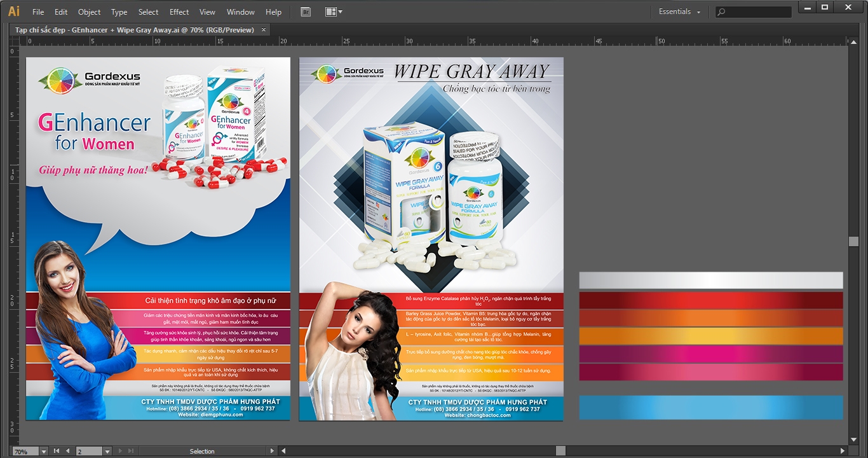Select the Gordexus logo on the GEnhancer poster
The height and width of the screenshot is (458, 868).
(x=89, y=80)
